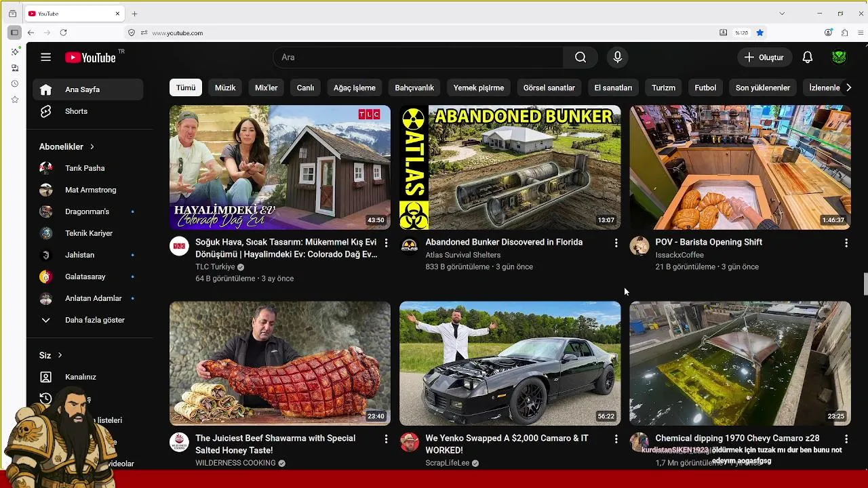The width and height of the screenshot is (868, 488).
Task: Select the Tümü filter chip
Action: point(186,87)
